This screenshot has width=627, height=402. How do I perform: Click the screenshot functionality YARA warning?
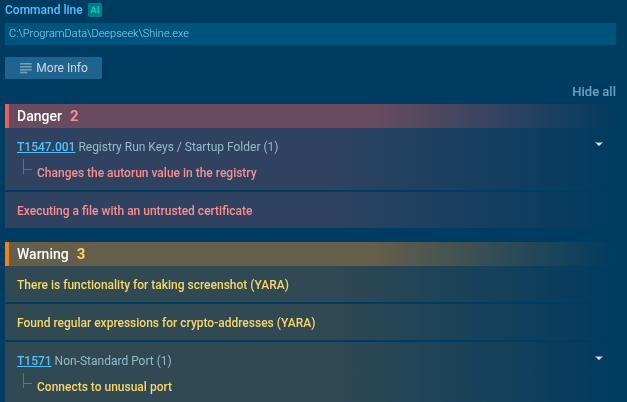[x=153, y=285]
